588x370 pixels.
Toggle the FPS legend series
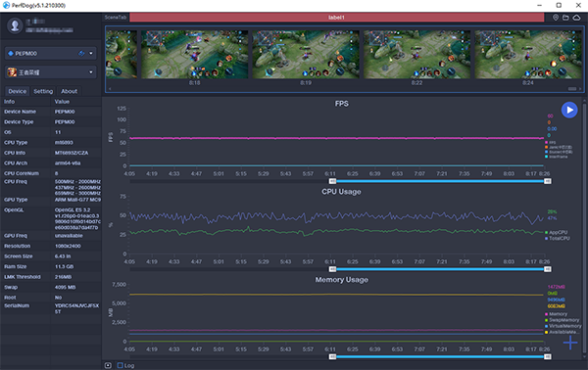click(551, 142)
